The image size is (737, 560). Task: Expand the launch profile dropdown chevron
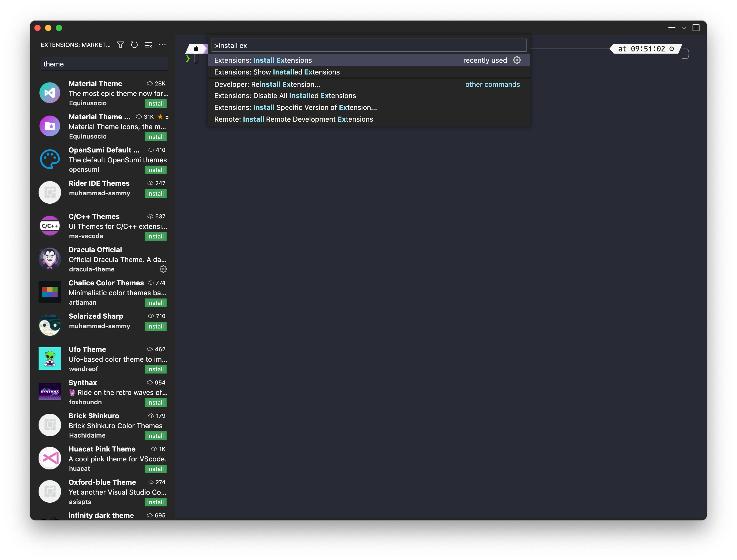tap(684, 28)
